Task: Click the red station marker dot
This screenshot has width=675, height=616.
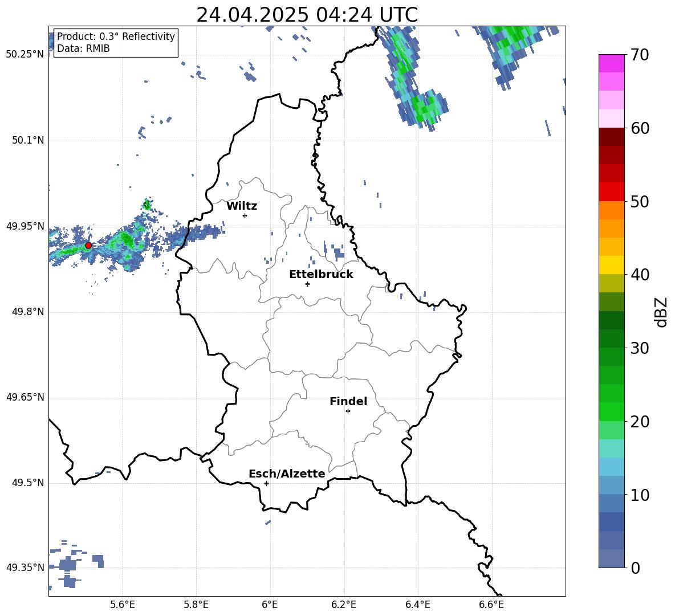Action: pyautogui.click(x=88, y=246)
